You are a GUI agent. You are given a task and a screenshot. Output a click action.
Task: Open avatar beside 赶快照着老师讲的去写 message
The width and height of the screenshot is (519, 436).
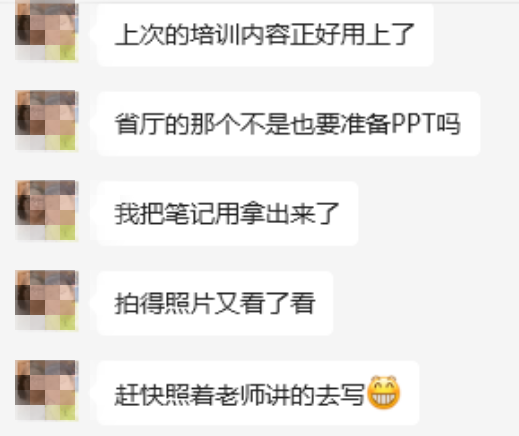pyautogui.click(x=46, y=390)
